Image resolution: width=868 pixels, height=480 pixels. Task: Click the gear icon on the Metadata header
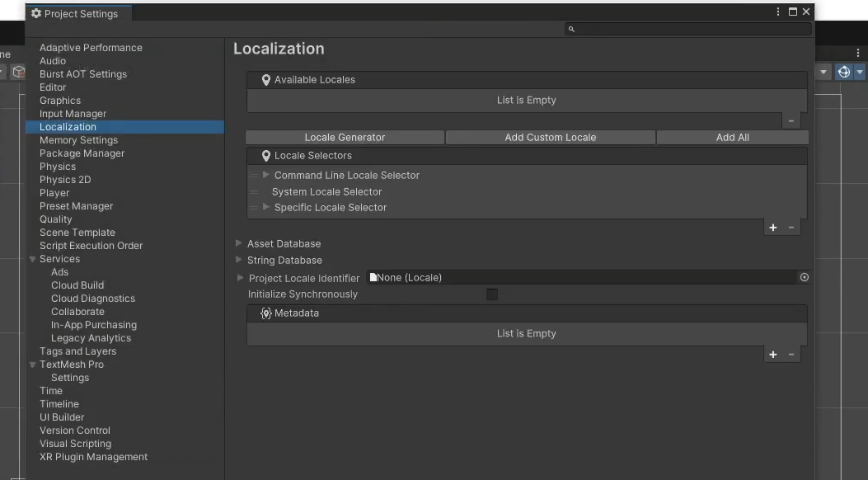coord(265,313)
